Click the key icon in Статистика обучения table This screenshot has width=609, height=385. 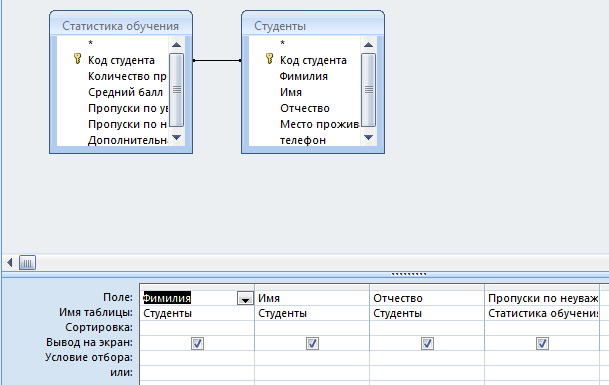point(77,59)
